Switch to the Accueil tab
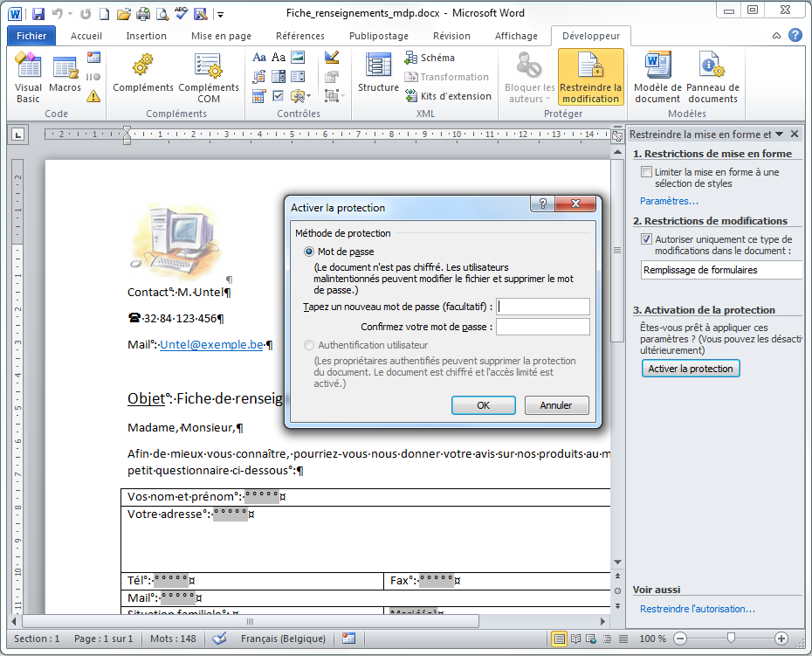The width and height of the screenshot is (812, 656). click(86, 36)
